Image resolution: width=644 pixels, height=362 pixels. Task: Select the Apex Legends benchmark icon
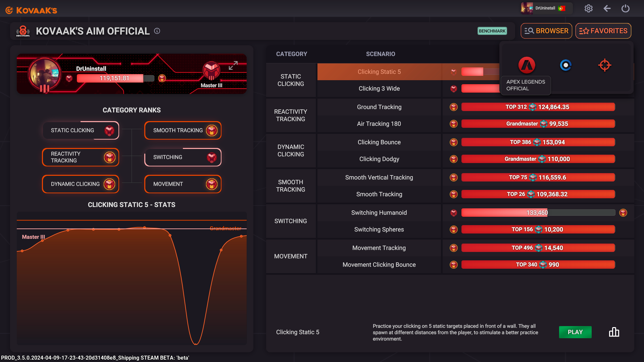pyautogui.click(x=527, y=65)
